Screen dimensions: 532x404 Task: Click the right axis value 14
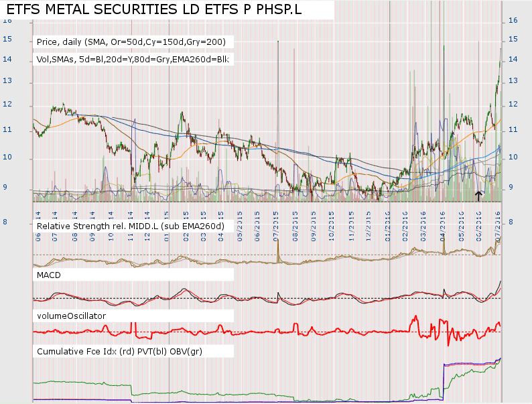coord(513,59)
